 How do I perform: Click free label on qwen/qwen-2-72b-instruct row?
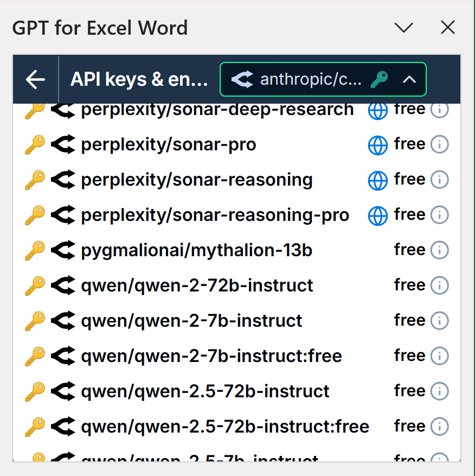409,284
